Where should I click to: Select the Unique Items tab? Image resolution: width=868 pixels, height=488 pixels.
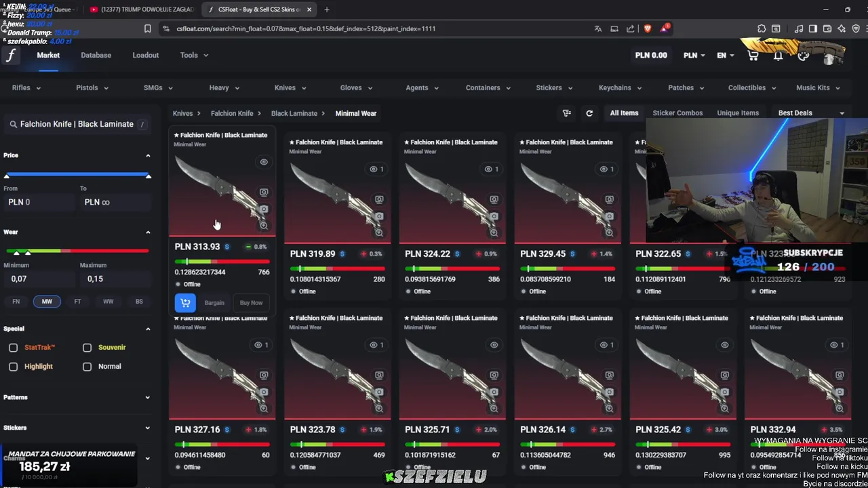(x=738, y=113)
